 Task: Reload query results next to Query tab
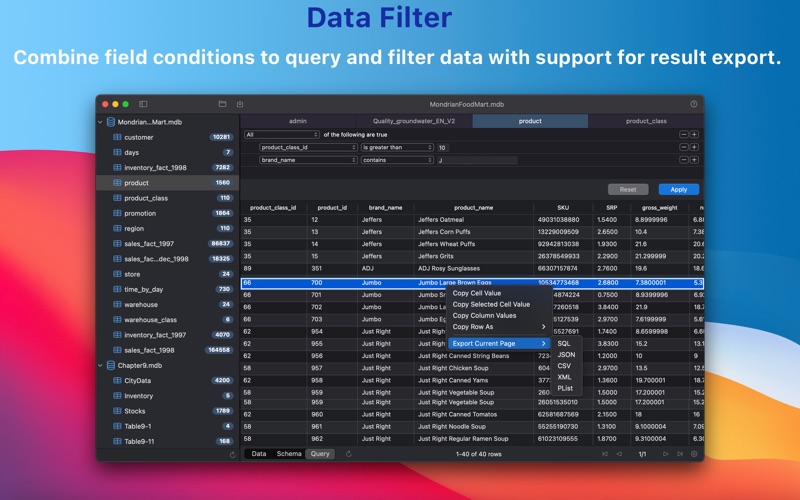coord(349,454)
